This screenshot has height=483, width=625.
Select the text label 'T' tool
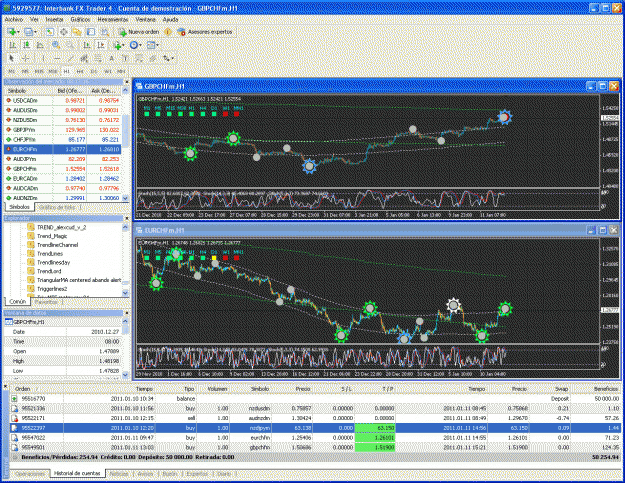[x=125, y=58]
